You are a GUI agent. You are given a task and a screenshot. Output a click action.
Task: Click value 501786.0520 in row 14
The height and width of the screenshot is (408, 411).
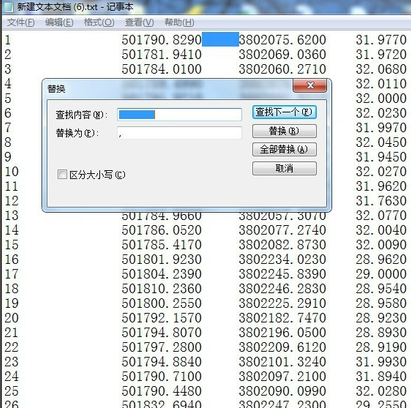click(161, 230)
